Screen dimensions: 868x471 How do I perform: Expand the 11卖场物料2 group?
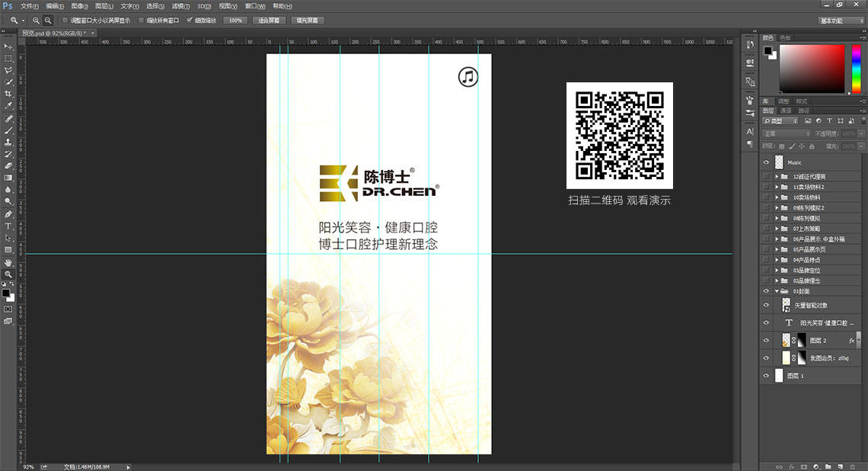pyautogui.click(x=777, y=187)
